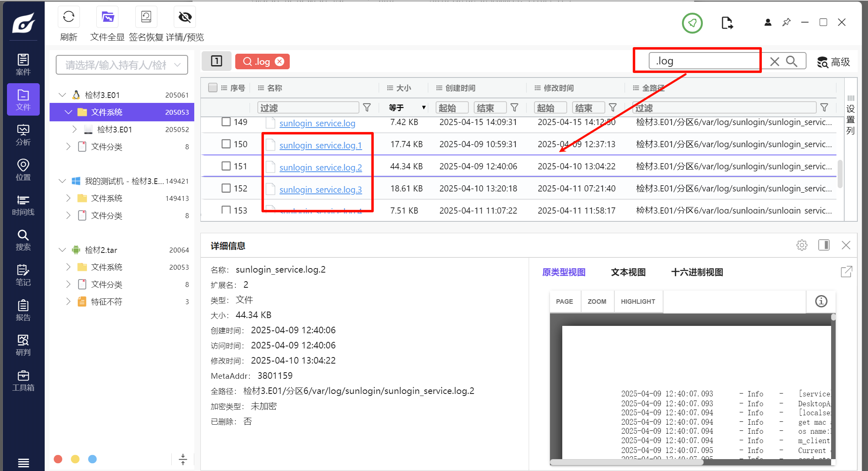
Task: Open sunlogin_service.log.1 file link
Action: [x=320, y=145]
